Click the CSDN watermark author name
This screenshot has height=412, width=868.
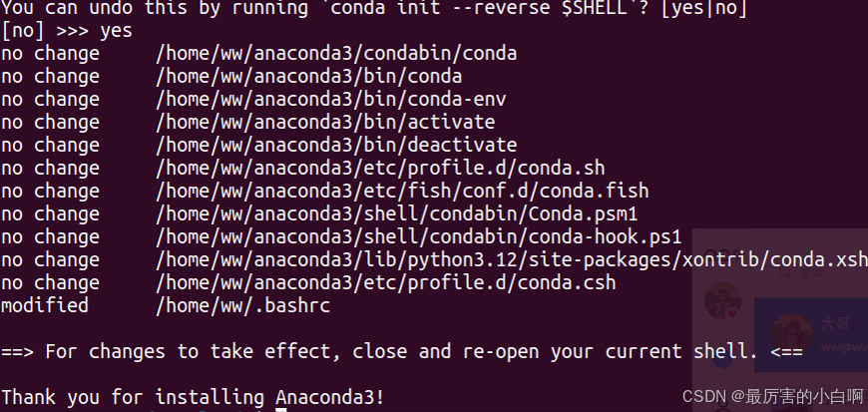pyautogui.click(x=804, y=396)
